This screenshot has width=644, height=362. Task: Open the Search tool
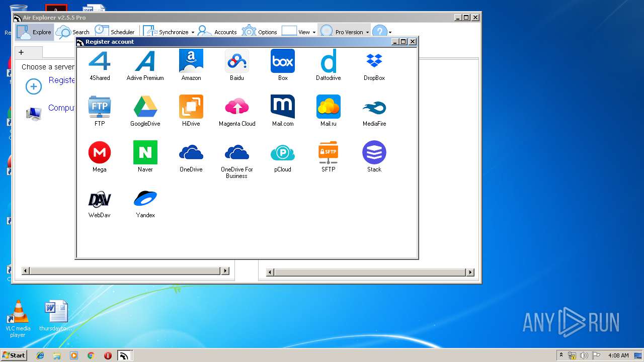[72, 32]
